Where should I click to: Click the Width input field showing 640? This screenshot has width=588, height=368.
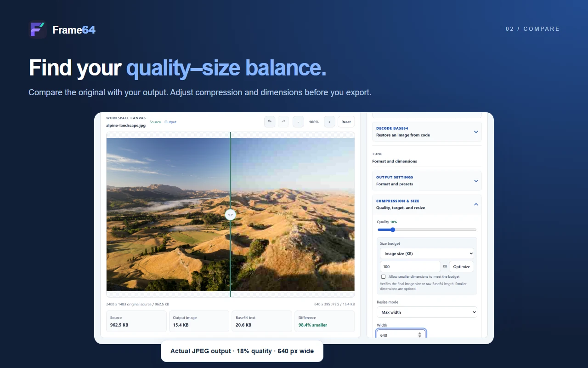(401, 335)
